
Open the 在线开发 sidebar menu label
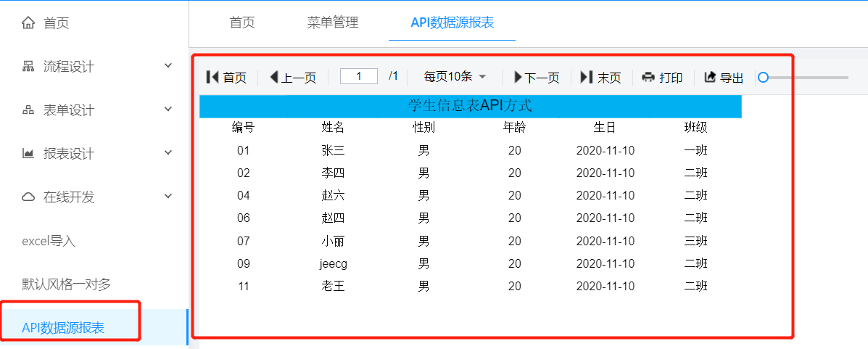pyautogui.click(x=69, y=197)
